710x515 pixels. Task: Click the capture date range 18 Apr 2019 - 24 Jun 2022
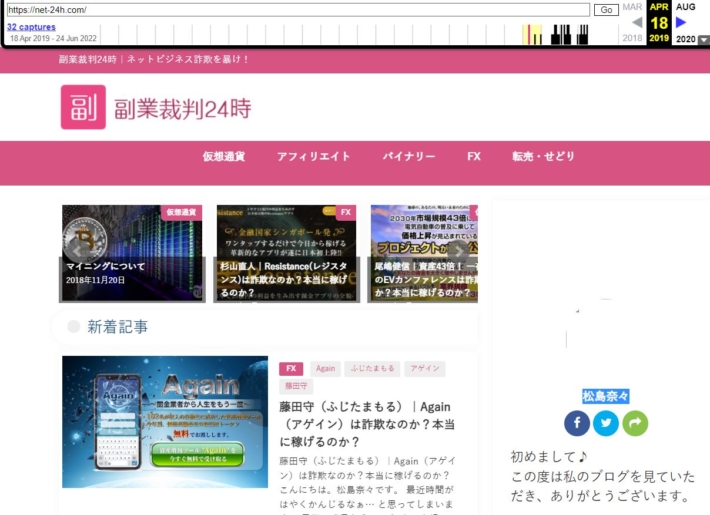pyautogui.click(x=53, y=39)
